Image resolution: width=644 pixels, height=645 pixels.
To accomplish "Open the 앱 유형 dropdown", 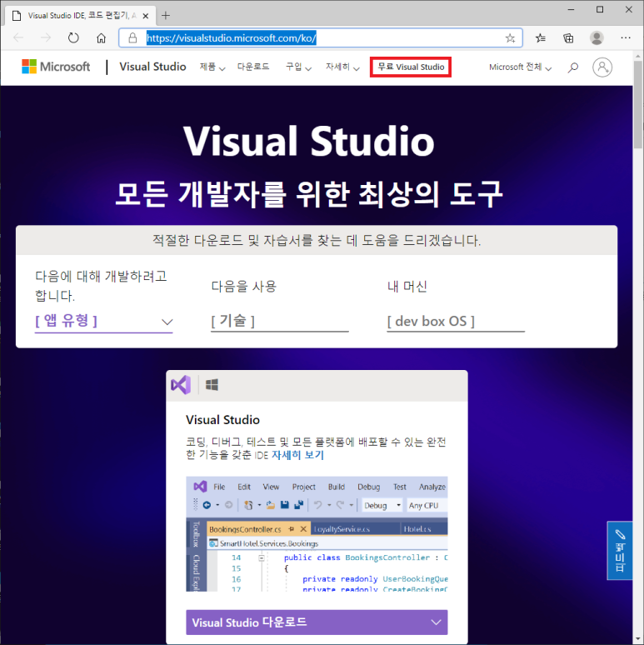I will (103, 321).
